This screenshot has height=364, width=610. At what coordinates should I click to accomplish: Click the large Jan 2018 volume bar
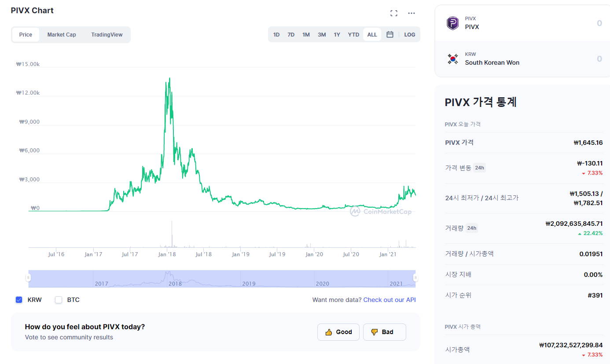[x=172, y=234]
